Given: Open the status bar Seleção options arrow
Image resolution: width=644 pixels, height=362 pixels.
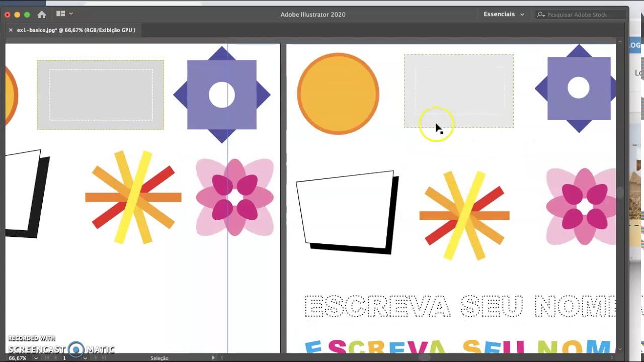Looking at the screenshot, I should pyautogui.click(x=213, y=358).
